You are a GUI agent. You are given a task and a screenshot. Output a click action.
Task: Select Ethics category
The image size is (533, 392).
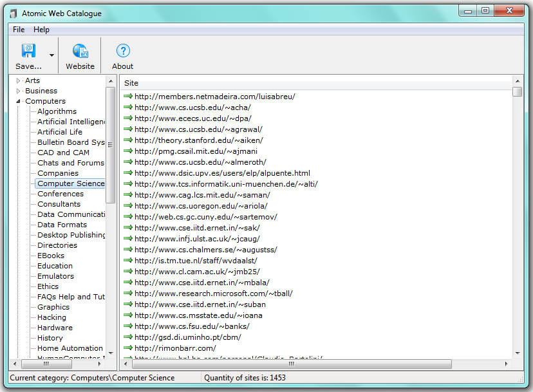(48, 286)
